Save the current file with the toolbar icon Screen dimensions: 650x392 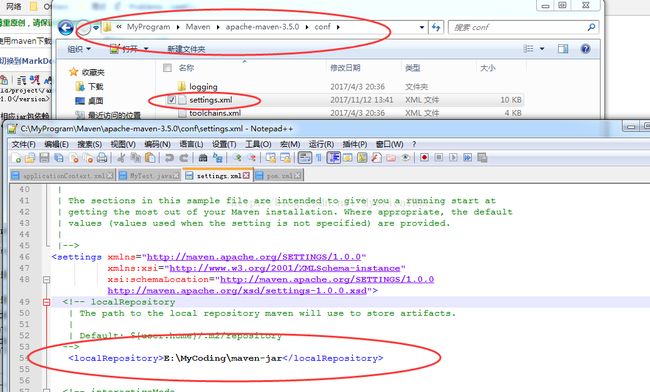pyautogui.click(x=44, y=158)
